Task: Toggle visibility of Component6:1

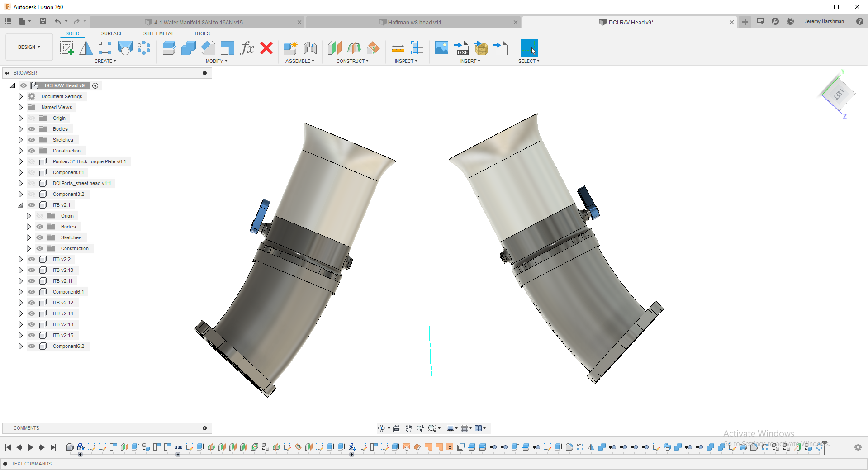Action: 32,292
